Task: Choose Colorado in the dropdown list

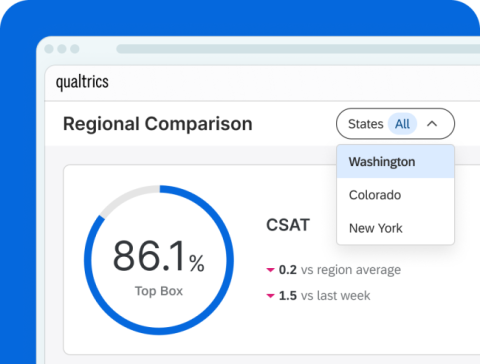Action: tap(395, 195)
